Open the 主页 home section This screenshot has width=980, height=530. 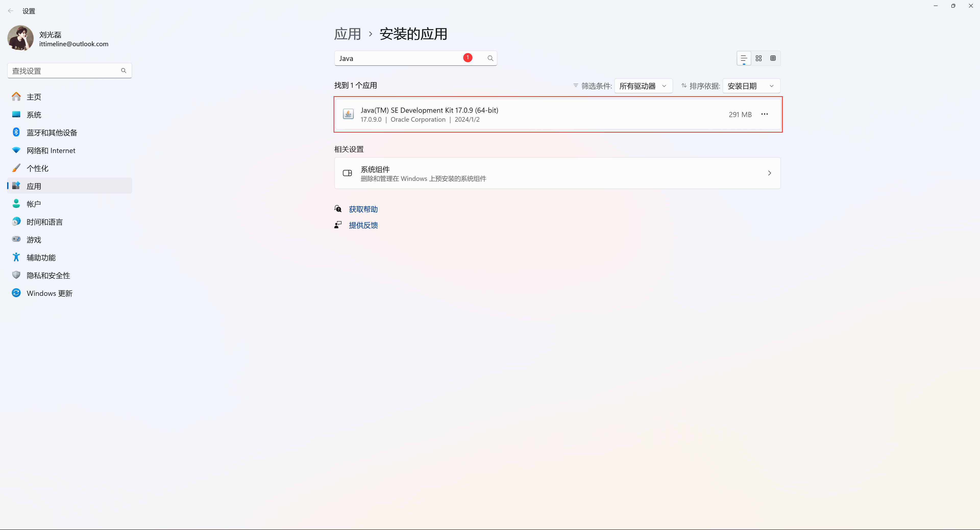point(70,97)
